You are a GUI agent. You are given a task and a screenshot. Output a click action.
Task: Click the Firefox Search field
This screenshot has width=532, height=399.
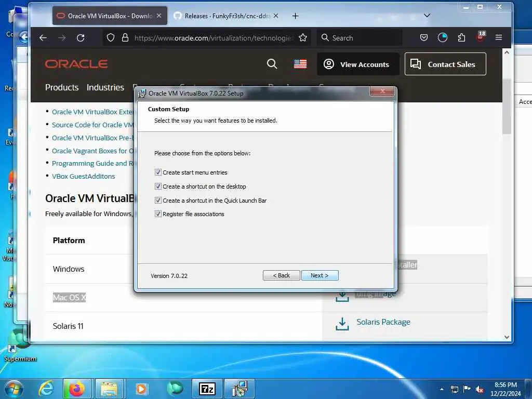[x=360, y=37]
